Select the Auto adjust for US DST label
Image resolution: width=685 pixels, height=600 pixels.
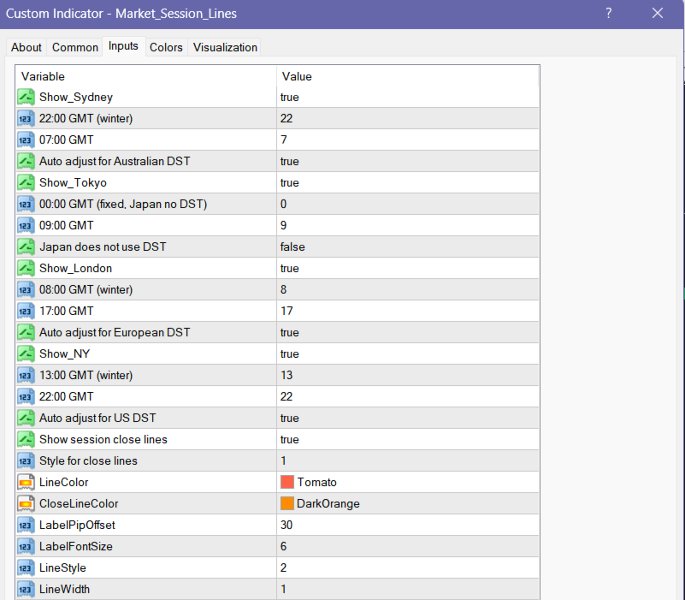pyautogui.click(x=97, y=418)
